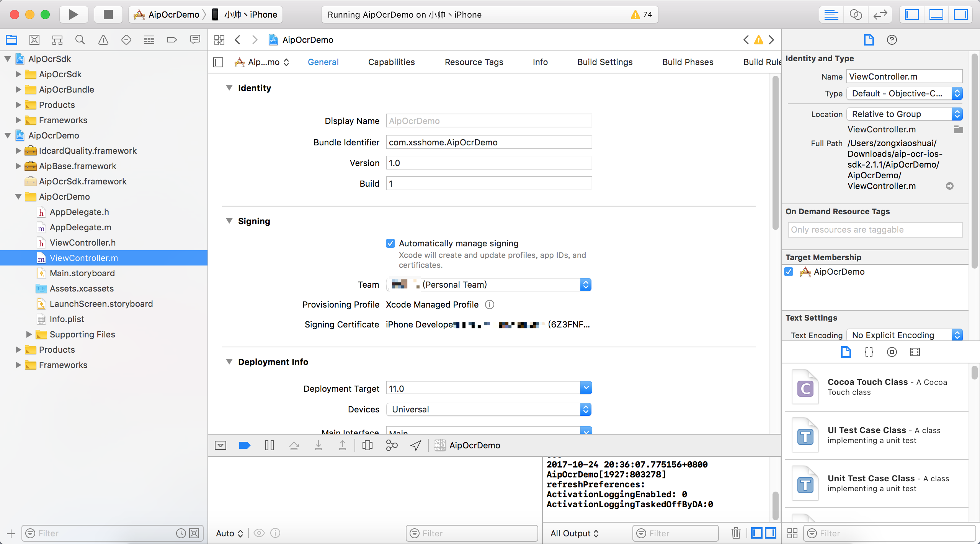Open the AipOcrDemo scheme selector
Image resolution: width=980 pixels, height=544 pixels.
coord(167,15)
